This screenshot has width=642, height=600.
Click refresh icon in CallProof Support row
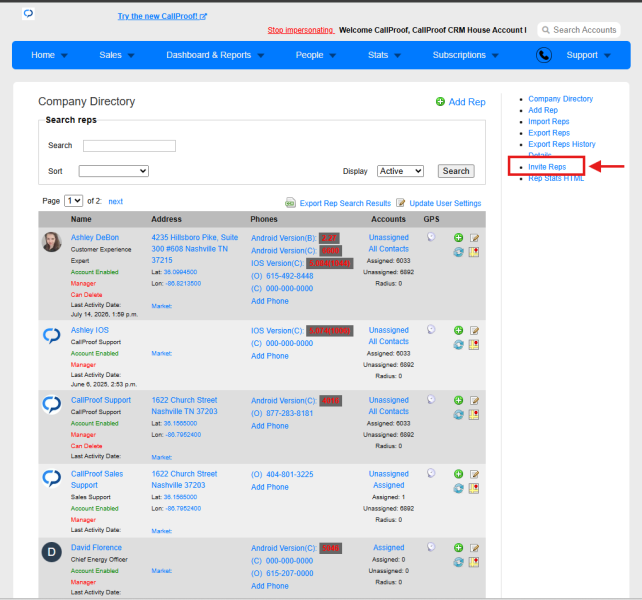point(459,415)
